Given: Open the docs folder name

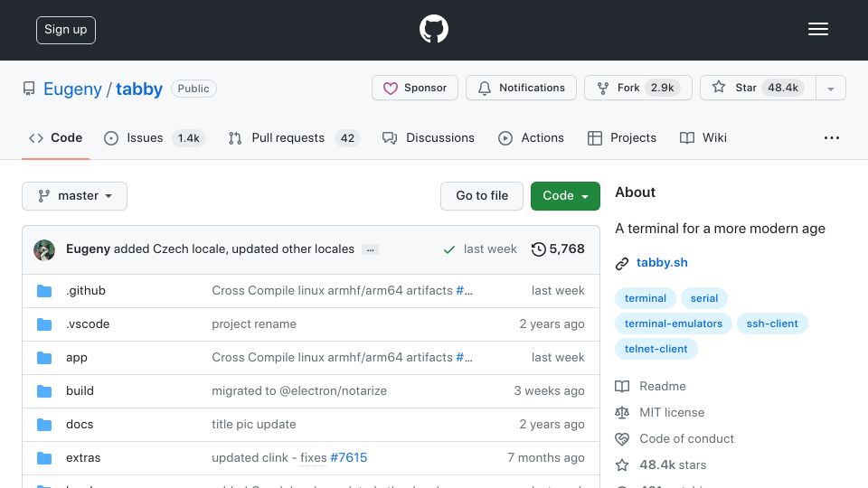Looking at the screenshot, I should 80,425.
